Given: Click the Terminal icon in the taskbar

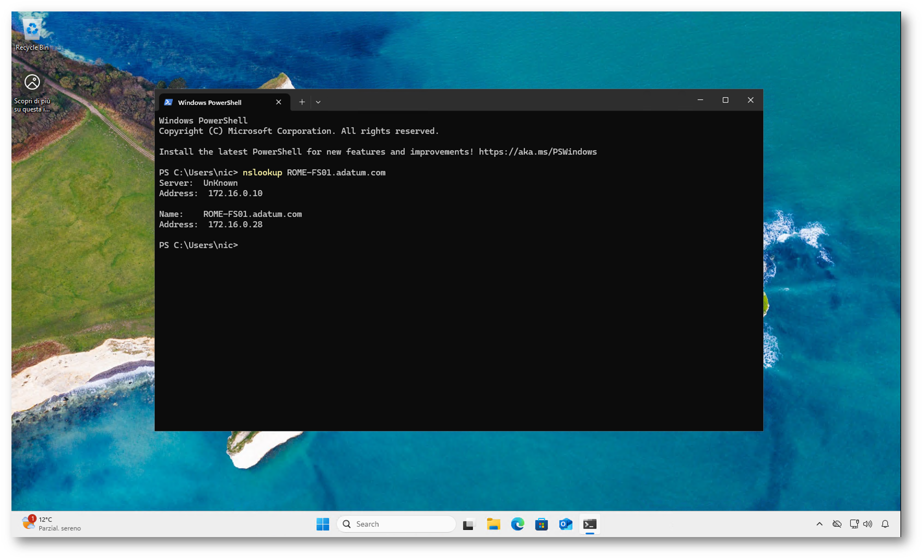Looking at the screenshot, I should point(590,524).
